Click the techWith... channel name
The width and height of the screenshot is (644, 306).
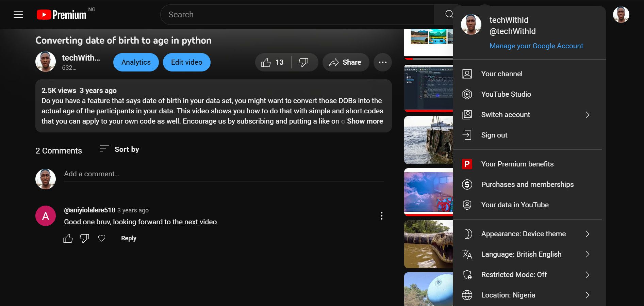(x=81, y=58)
